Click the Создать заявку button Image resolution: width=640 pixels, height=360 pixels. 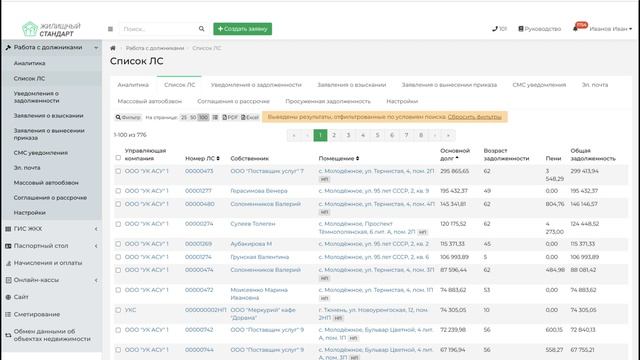[242, 29]
